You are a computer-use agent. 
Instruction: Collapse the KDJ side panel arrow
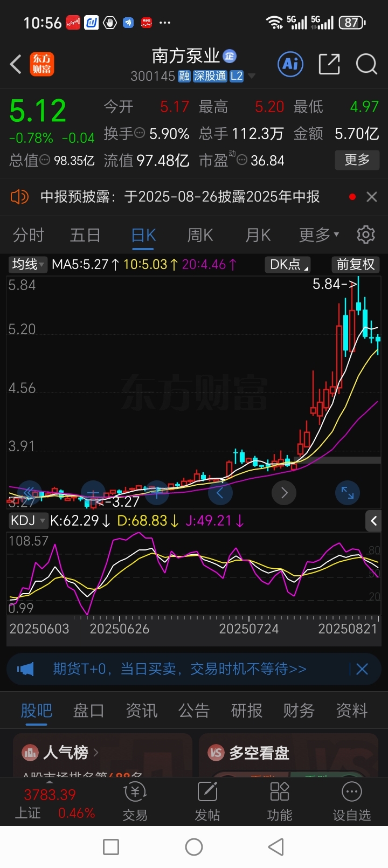(x=373, y=521)
